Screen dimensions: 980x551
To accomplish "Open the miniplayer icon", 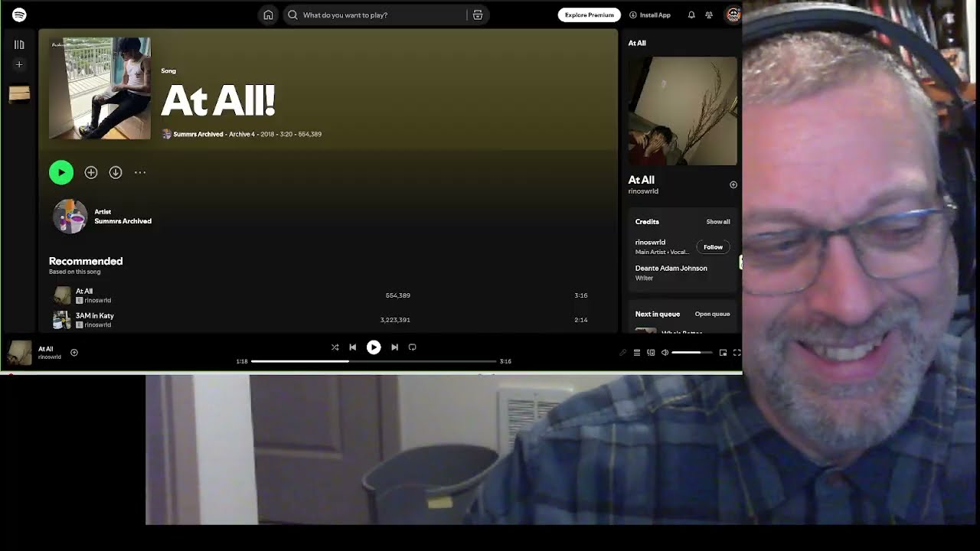I will coord(723,353).
